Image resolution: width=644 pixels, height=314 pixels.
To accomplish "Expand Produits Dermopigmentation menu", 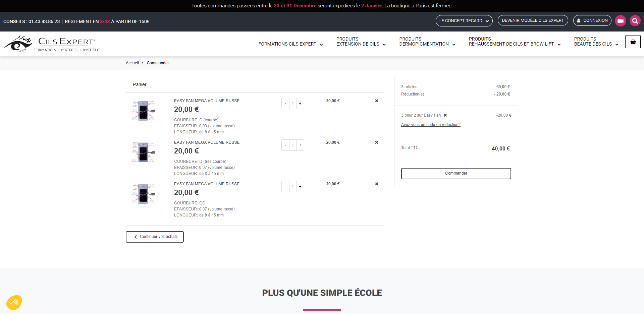I will click(427, 42).
